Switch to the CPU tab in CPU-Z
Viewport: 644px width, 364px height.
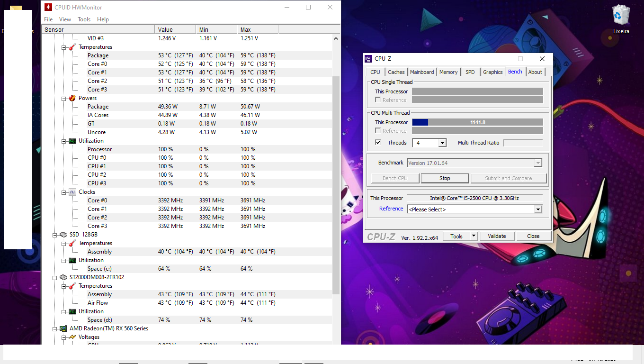[x=375, y=72]
